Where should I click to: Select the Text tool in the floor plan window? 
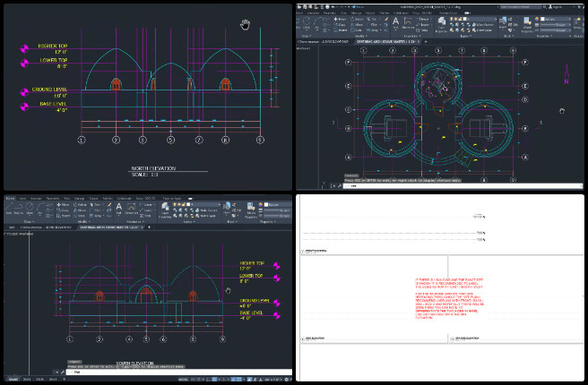pyautogui.click(x=395, y=23)
